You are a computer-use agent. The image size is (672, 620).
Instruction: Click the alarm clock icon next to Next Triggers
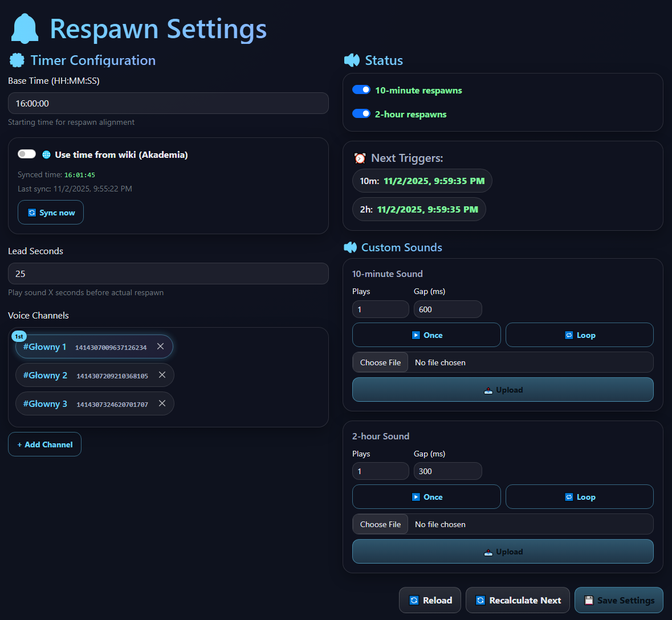[360, 158]
